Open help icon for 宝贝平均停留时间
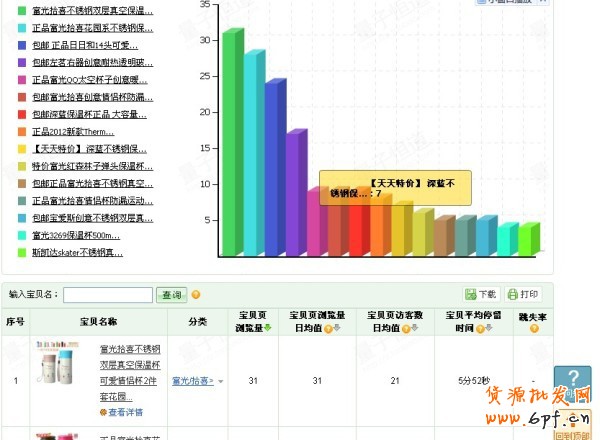 click(480, 329)
